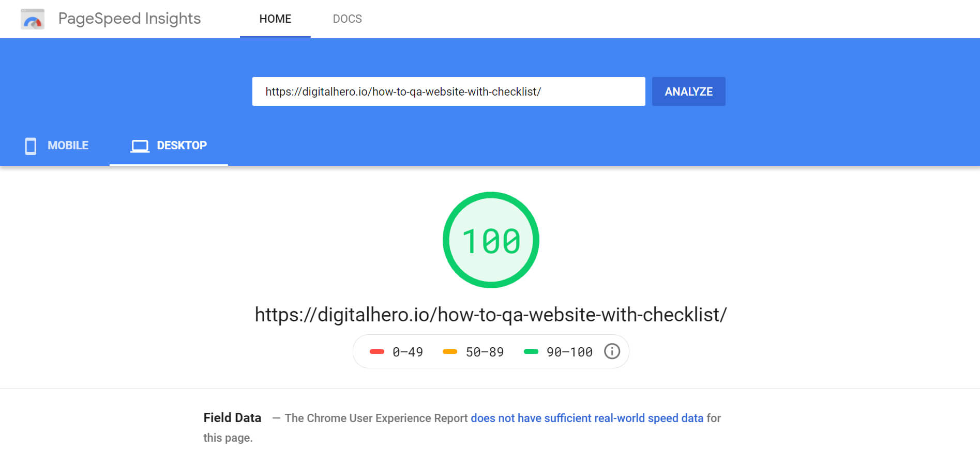Viewport: 980px width, 466px height.
Task: Click the green circular score gauge ring
Action: [x=490, y=195]
